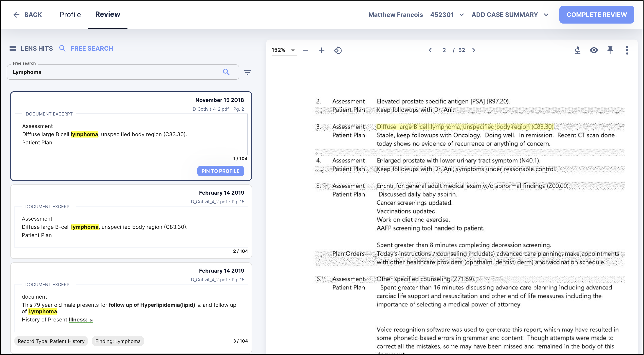Click the Lens Hits stack icon
Image resolution: width=644 pixels, height=355 pixels.
pyautogui.click(x=13, y=48)
